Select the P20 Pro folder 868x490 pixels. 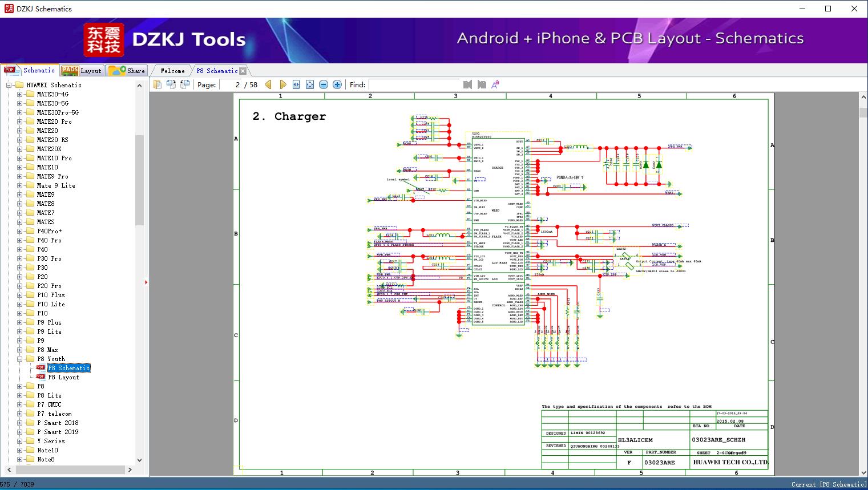coord(49,286)
